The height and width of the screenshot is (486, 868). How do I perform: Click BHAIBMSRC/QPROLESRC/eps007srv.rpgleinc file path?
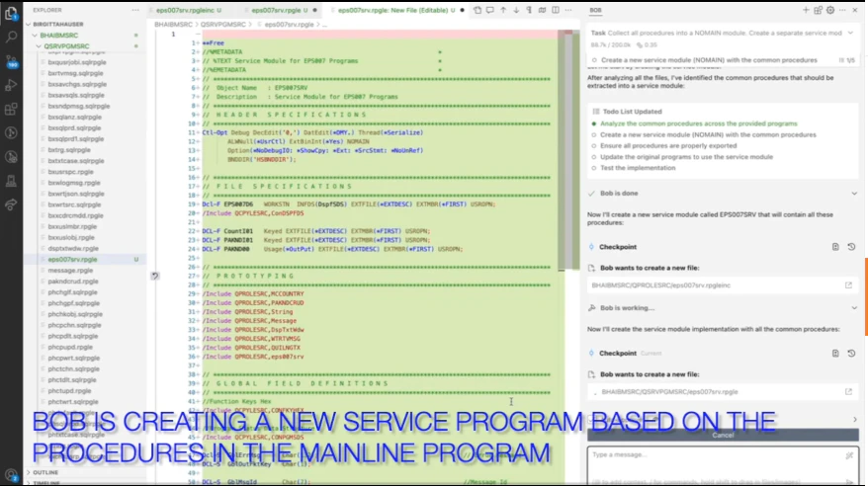[x=661, y=285]
